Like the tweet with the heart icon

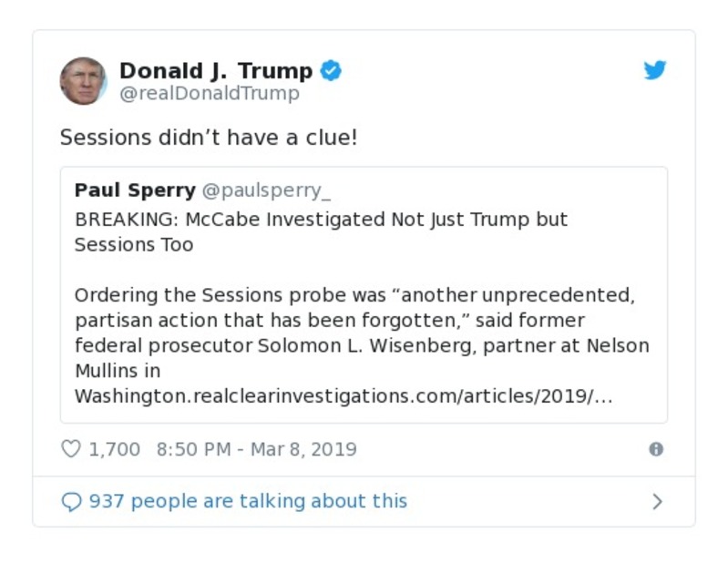71,449
